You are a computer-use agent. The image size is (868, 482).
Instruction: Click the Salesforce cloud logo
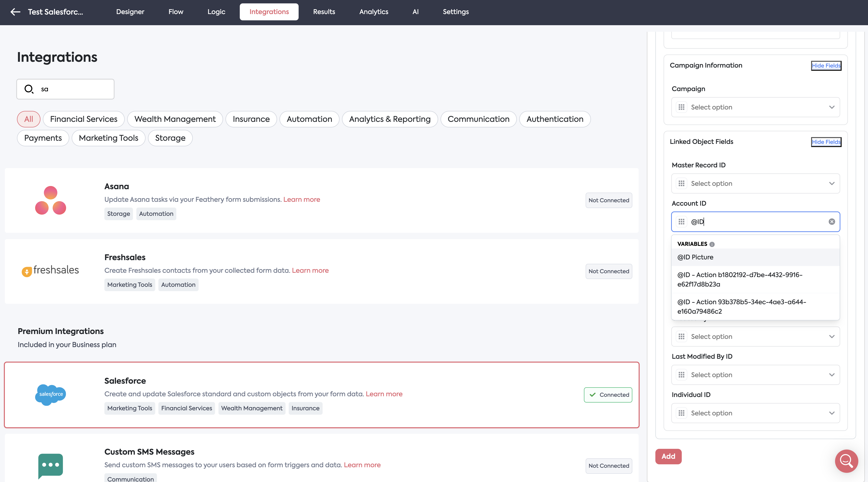[51, 394]
